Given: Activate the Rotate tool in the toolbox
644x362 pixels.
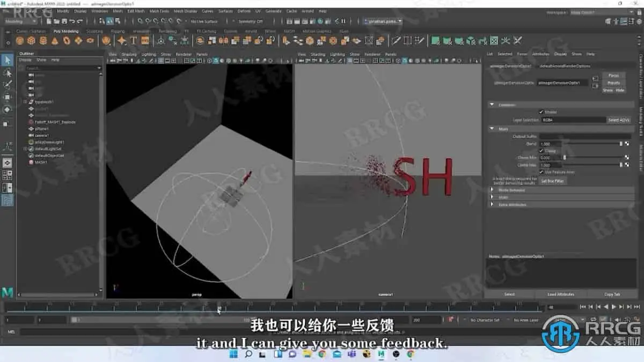Looking at the screenshot, I should pyautogui.click(x=8, y=109).
